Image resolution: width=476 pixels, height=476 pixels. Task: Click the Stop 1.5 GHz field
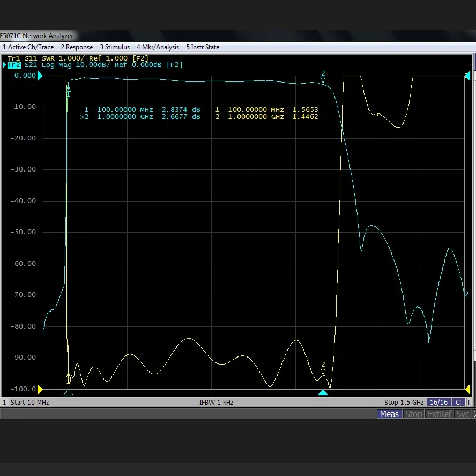coord(404,402)
